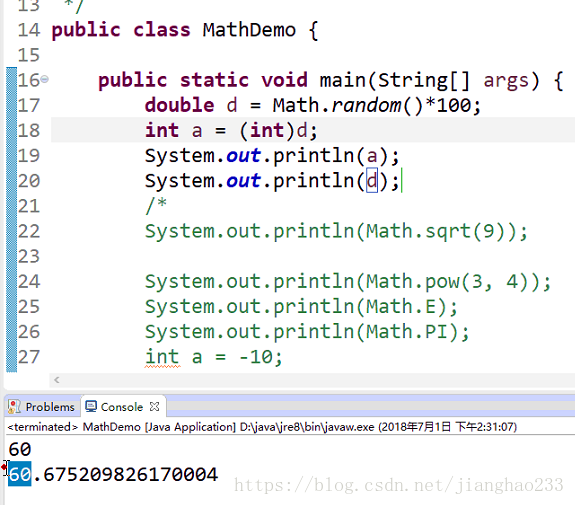The height and width of the screenshot is (505, 575).
Task: Click the (int) cast on line 18
Action: pyautogui.click(x=267, y=131)
